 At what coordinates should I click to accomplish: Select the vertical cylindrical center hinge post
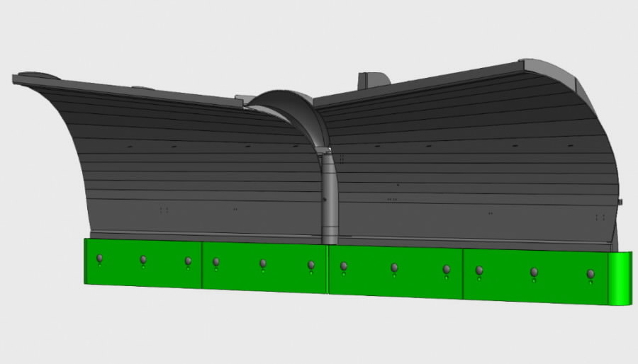pyautogui.click(x=330, y=198)
